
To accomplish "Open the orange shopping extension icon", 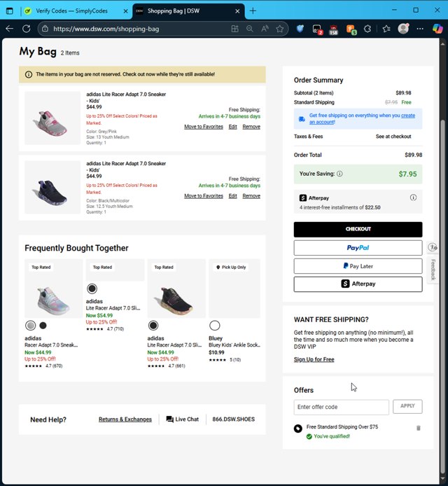I will [x=351, y=29].
